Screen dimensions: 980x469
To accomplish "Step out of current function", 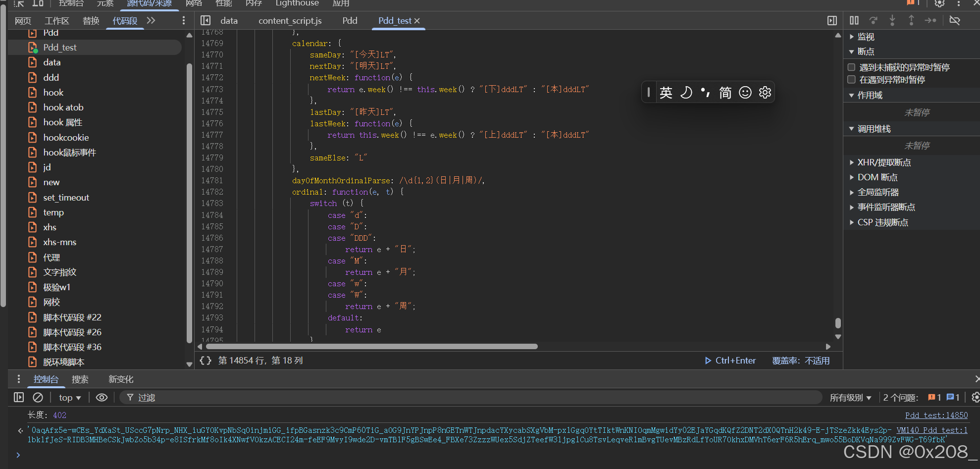I will [x=911, y=20].
